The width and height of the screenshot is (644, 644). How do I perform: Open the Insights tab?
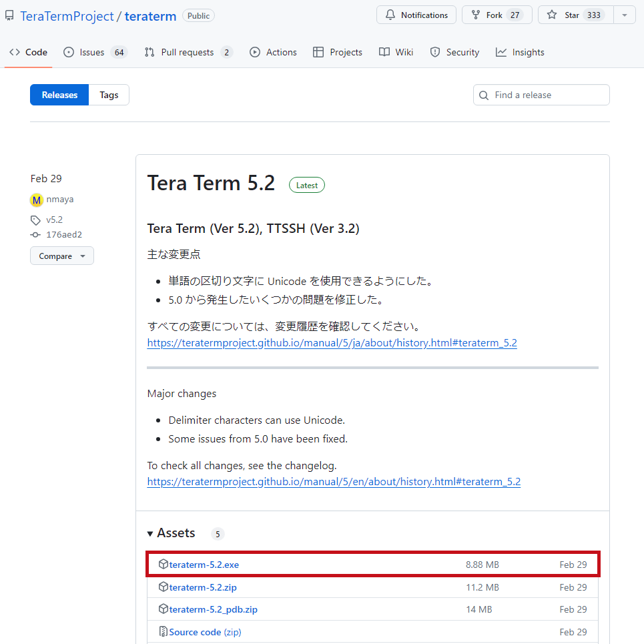[x=520, y=52]
